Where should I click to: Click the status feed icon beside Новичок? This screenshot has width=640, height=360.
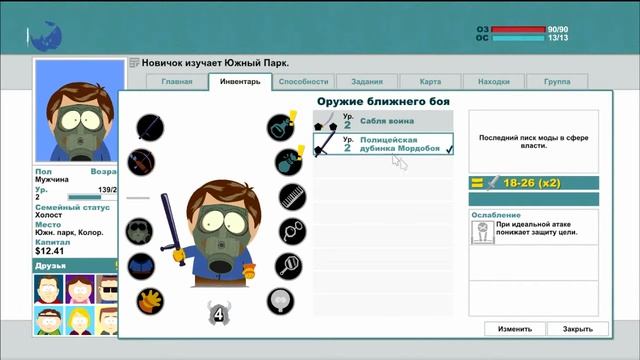coord(134,63)
